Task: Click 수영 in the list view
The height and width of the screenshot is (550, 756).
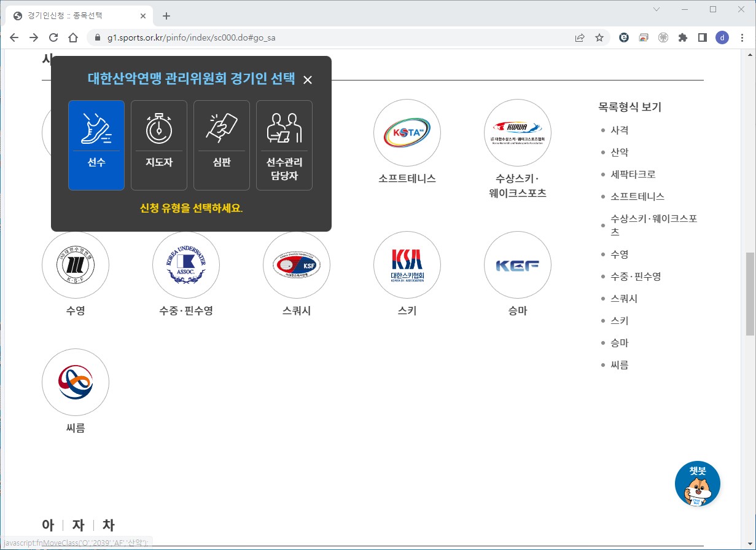Action: (619, 254)
